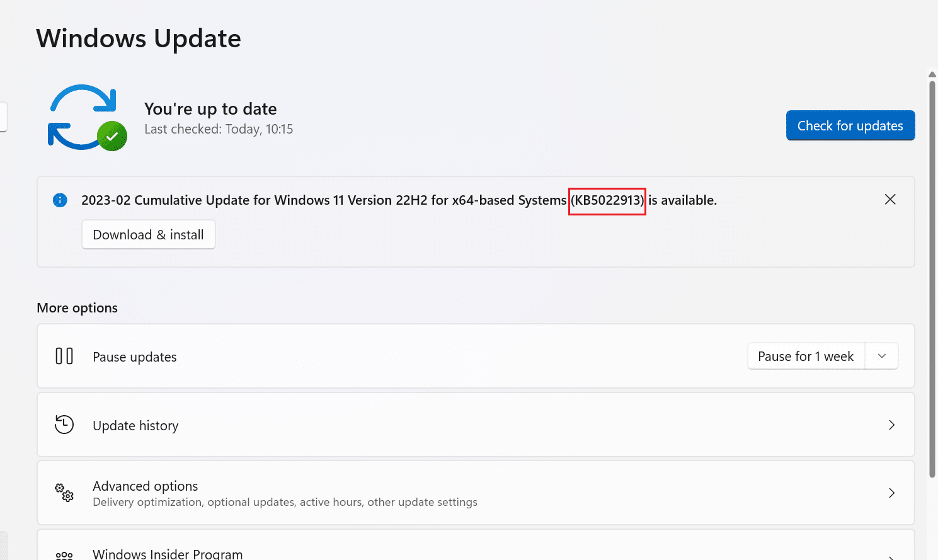This screenshot has height=560, width=938.
Task: Click the Advanced options gears icon
Action: click(x=64, y=493)
